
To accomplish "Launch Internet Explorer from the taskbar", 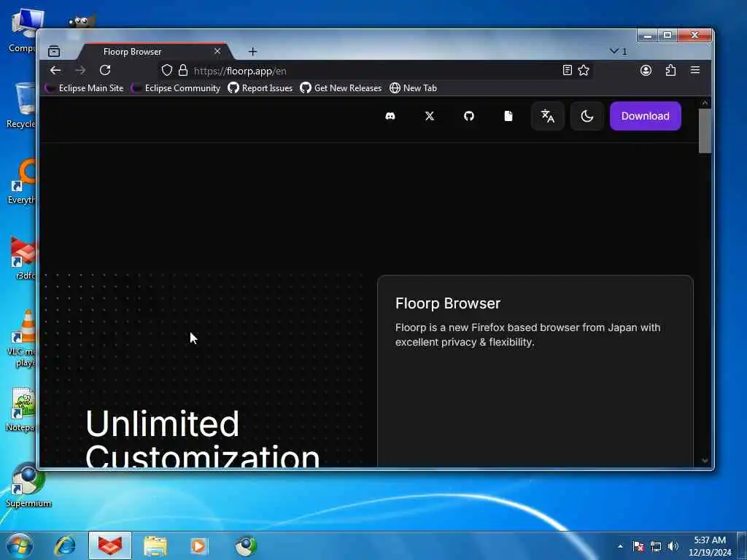I will click(65, 545).
